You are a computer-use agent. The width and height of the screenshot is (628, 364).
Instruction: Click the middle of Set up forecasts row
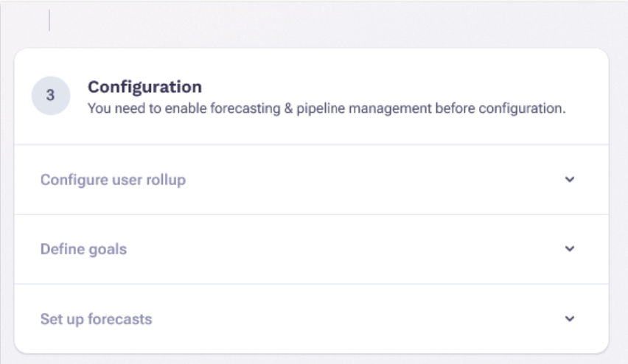(311, 320)
